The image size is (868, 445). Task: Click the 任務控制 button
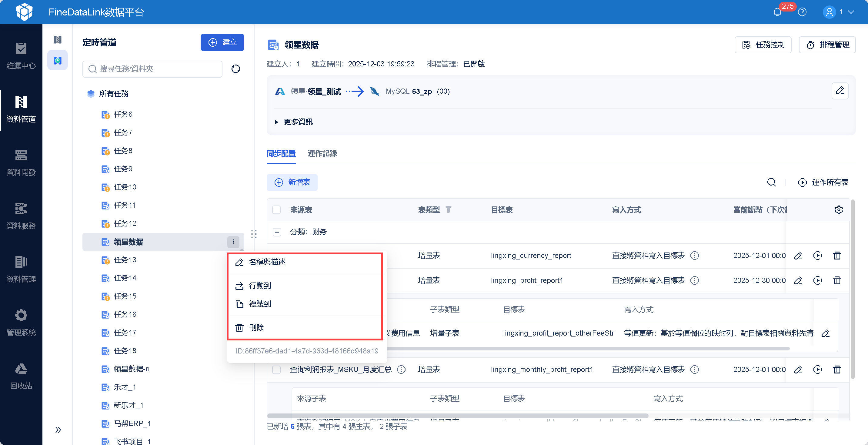pos(763,45)
